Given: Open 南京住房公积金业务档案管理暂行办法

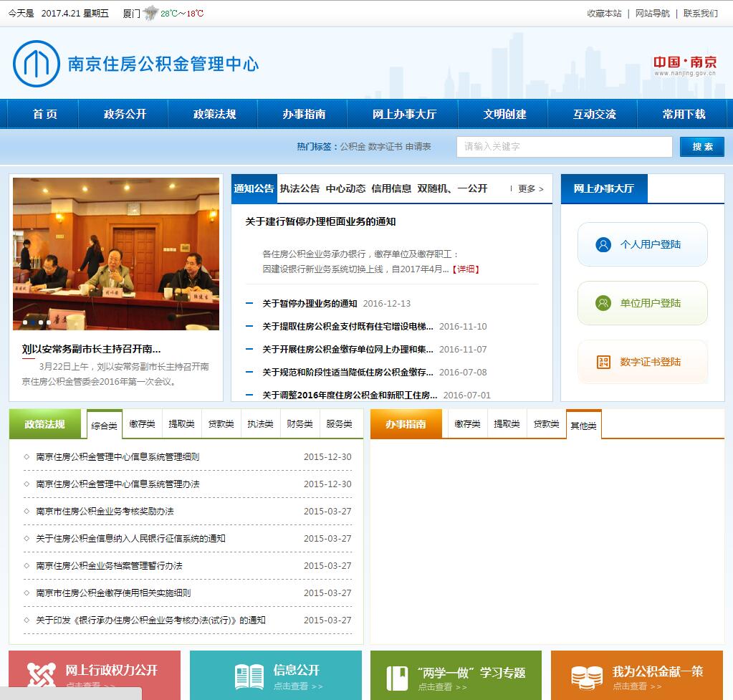Looking at the screenshot, I should pyautogui.click(x=109, y=566).
